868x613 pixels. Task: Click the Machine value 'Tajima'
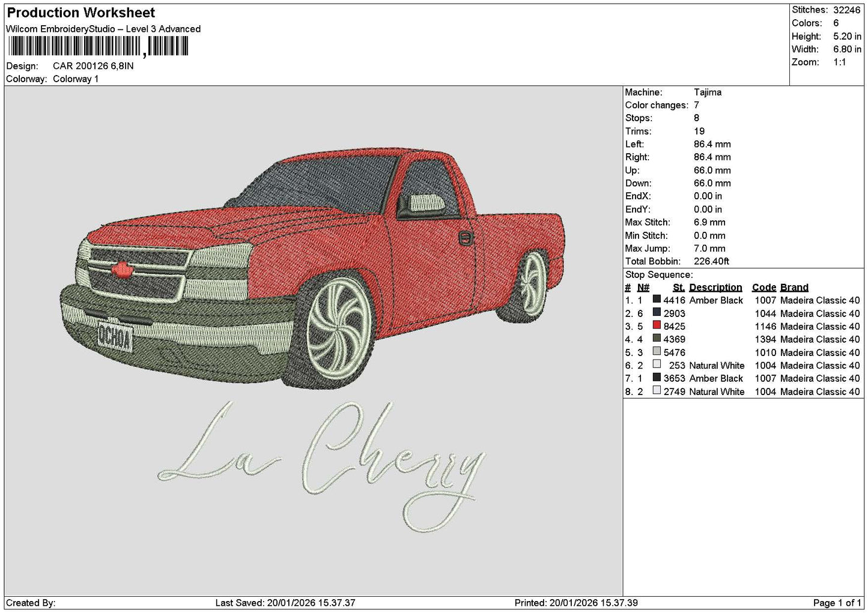click(708, 92)
